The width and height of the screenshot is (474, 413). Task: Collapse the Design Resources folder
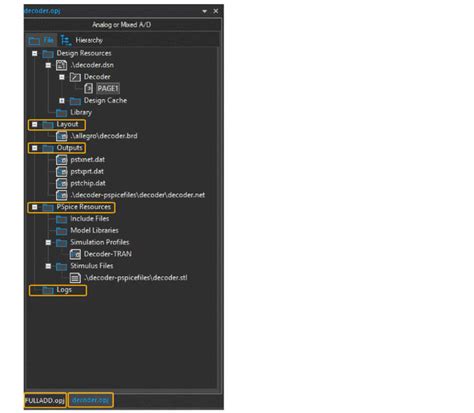35,53
